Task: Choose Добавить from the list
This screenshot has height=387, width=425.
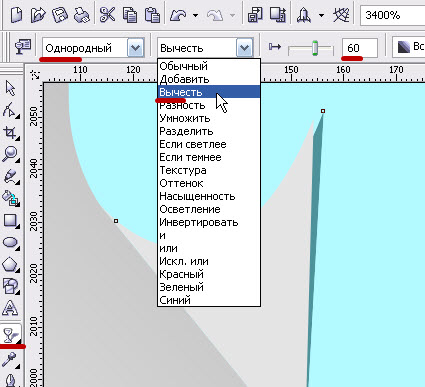Action: [x=209, y=79]
